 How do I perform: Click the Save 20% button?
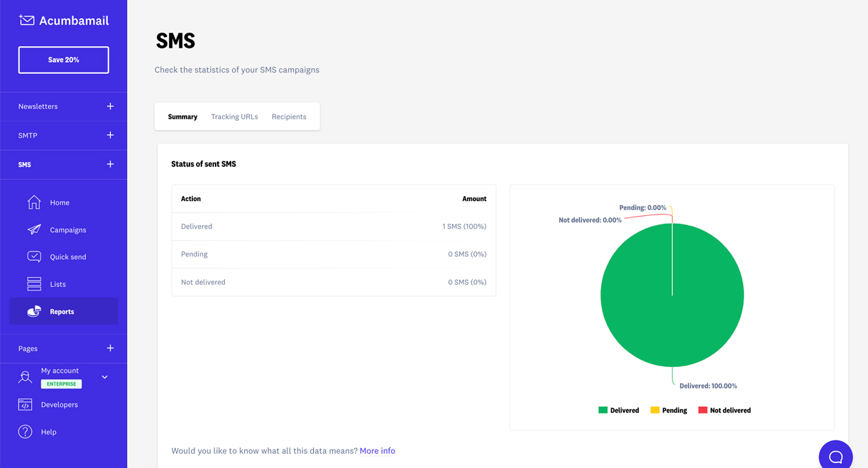pyautogui.click(x=64, y=60)
